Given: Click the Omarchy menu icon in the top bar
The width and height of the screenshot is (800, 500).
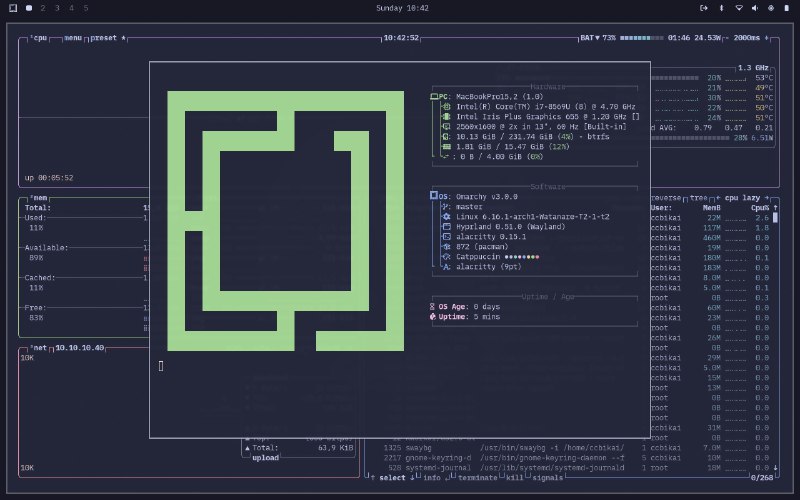Looking at the screenshot, I should click(11, 8).
